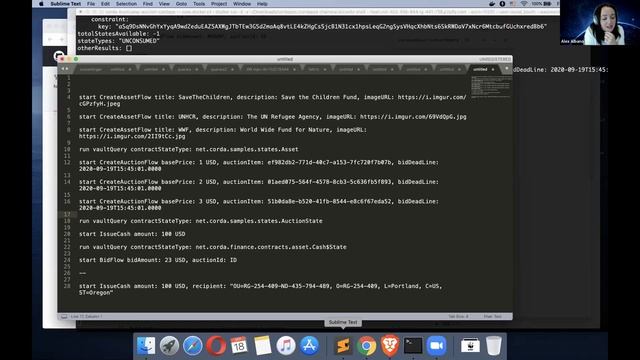Image resolution: width=640 pixels, height=360 pixels.
Task: Open the Sublime Text application menu
Action: coord(65,4)
